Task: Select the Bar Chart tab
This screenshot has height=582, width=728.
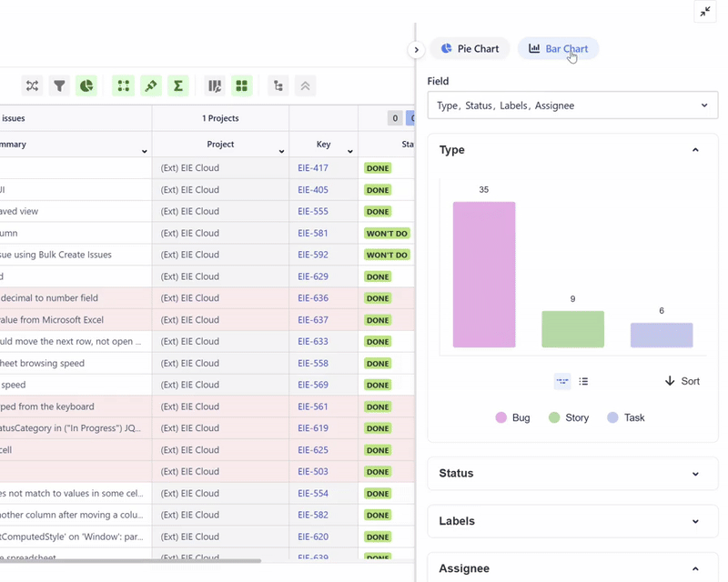Action: pos(558,49)
